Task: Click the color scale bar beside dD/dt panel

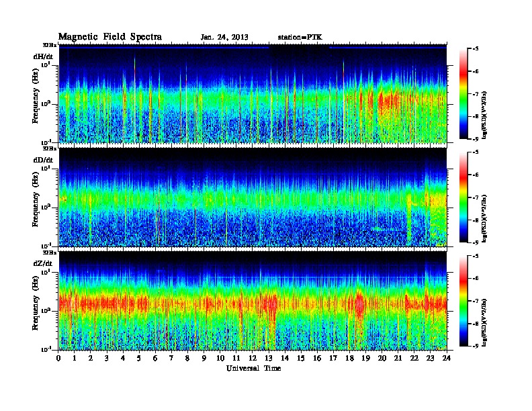Action: click(x=463, y=197)
